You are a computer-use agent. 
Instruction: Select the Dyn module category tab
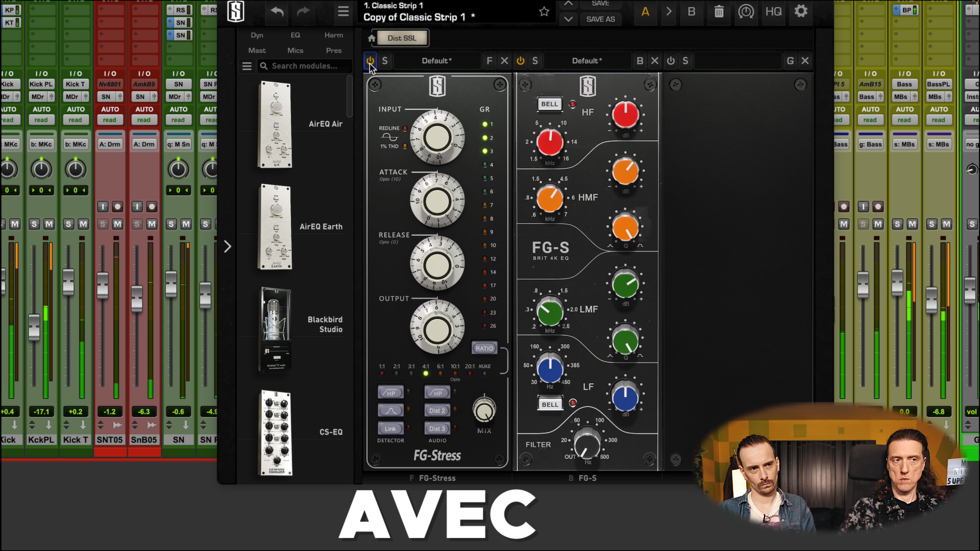pyautogui.click(x=257, y=35)
